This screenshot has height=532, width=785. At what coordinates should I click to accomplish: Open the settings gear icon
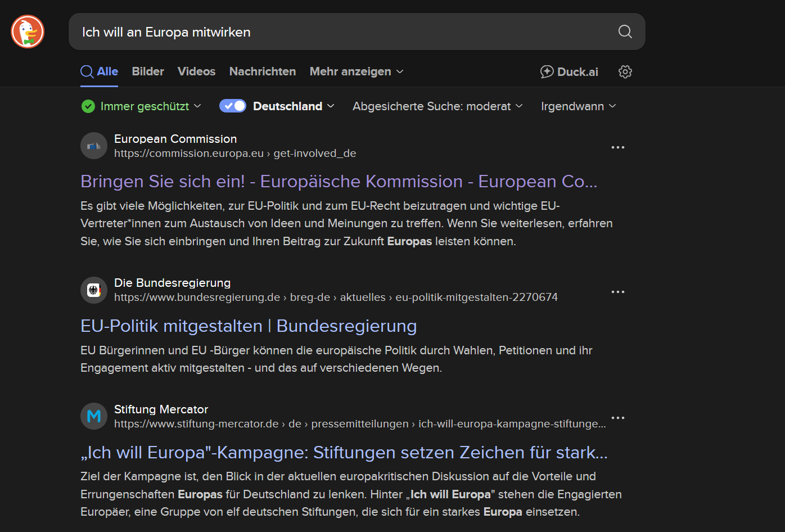(625, 71)
